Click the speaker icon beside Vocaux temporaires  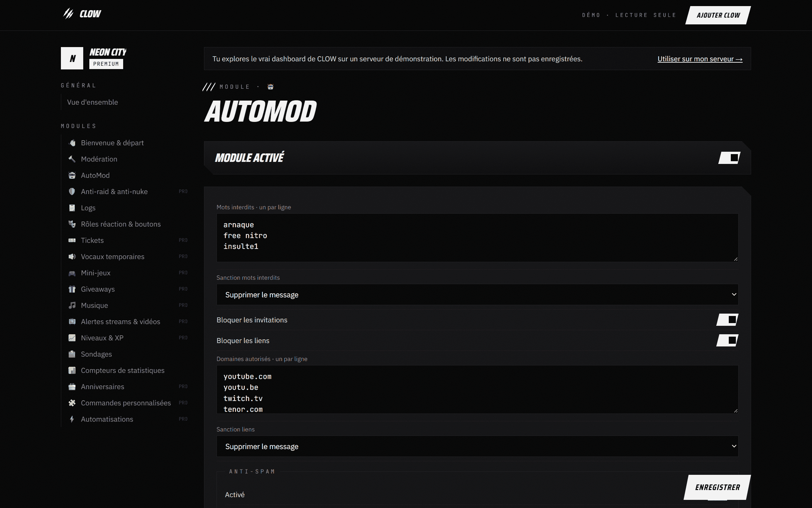click(x=72, y=257)
